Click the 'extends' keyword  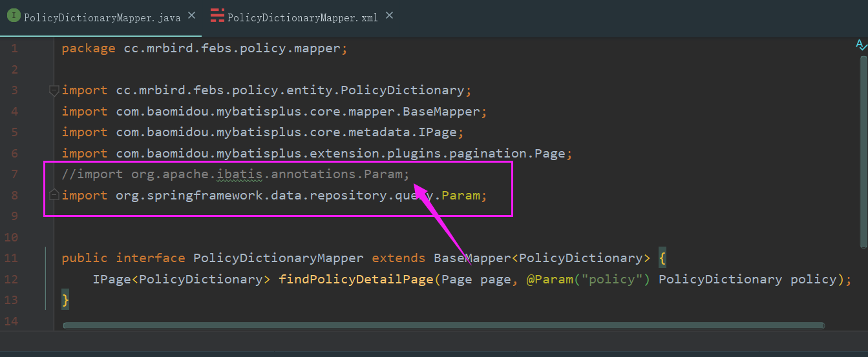[x=399, y=258]
